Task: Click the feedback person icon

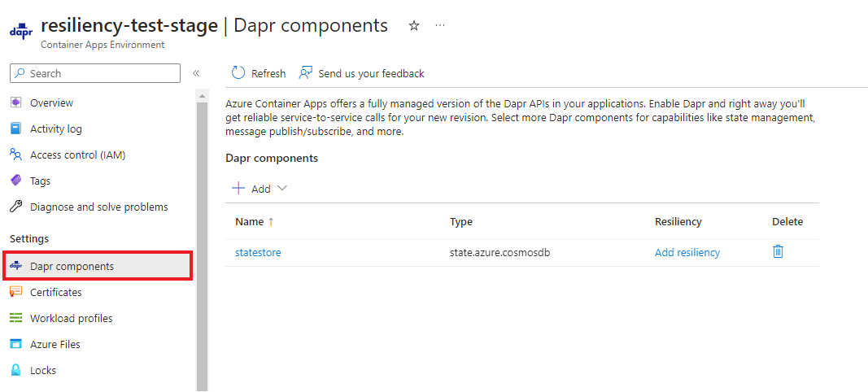Action: pyautogui.click(x=306, y=73)
